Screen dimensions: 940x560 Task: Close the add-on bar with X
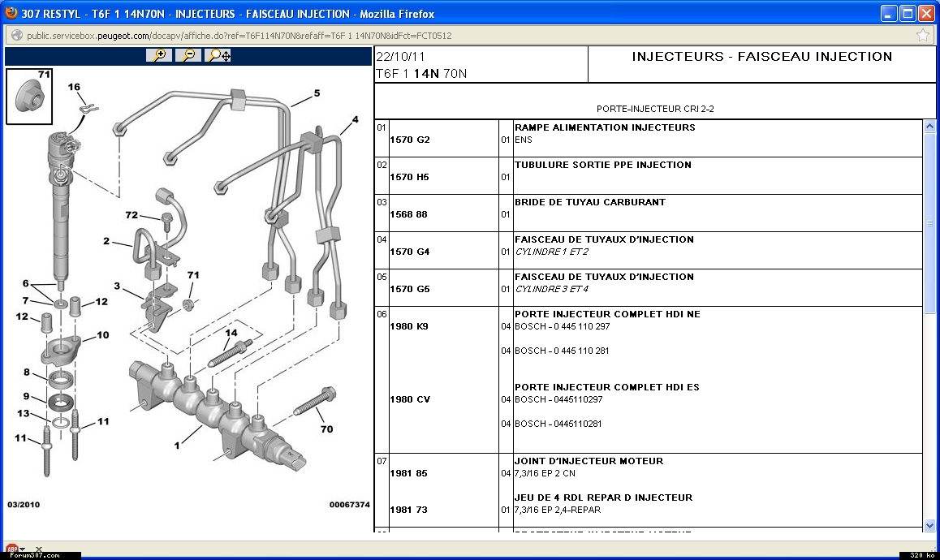tap(38, 550)
